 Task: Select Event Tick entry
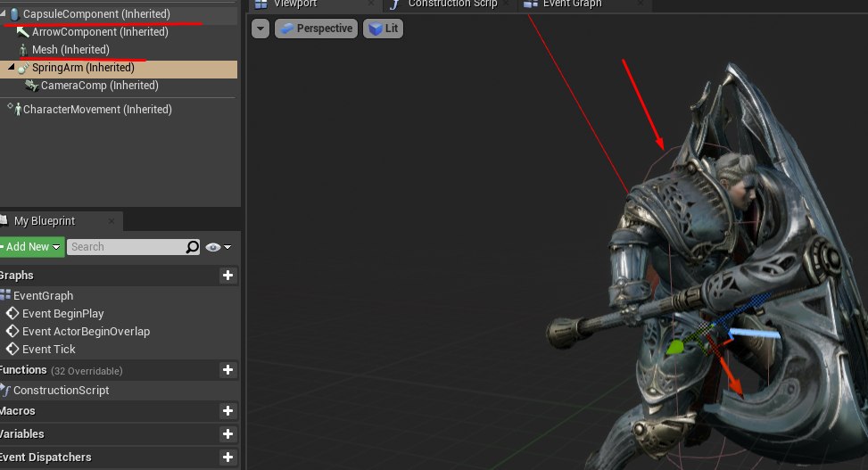tap(49, 349)
